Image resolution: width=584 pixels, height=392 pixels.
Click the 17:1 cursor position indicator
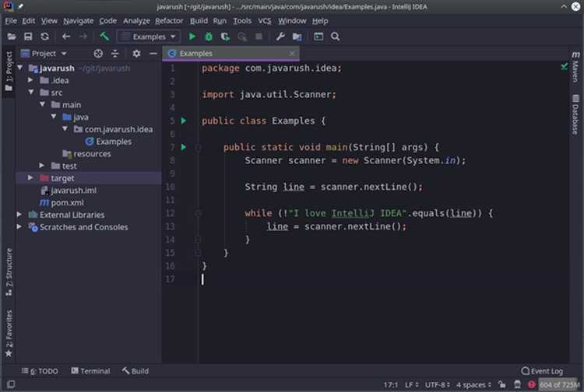point(391,384)
